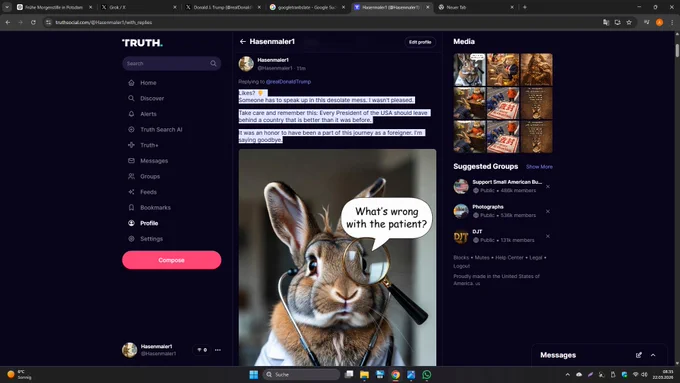Click the Feeds sparkle icon
The width and height of the screenshot is (680, 383).
click(131, 192)
